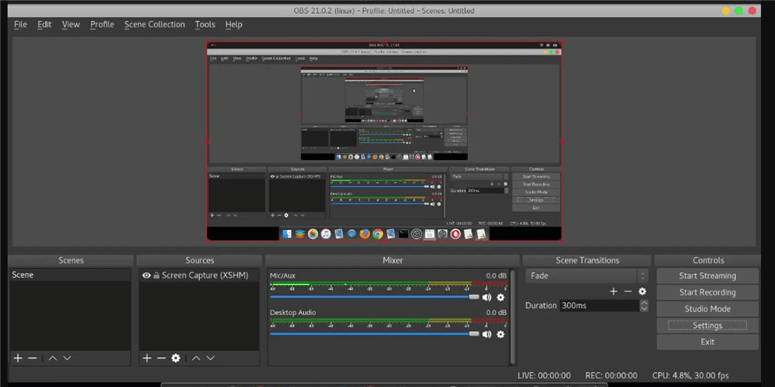Decrease transition duration with down arrow

tap(644, 309)
